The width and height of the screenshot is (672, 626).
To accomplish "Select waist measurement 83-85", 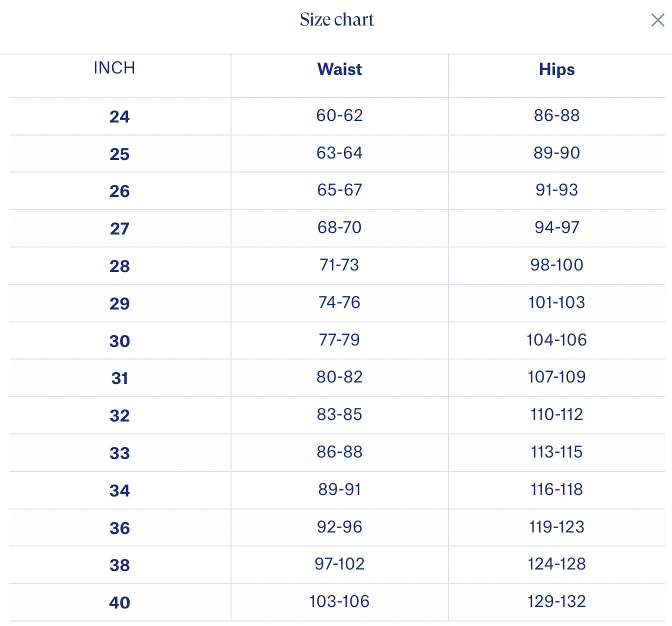I will 339,414.
